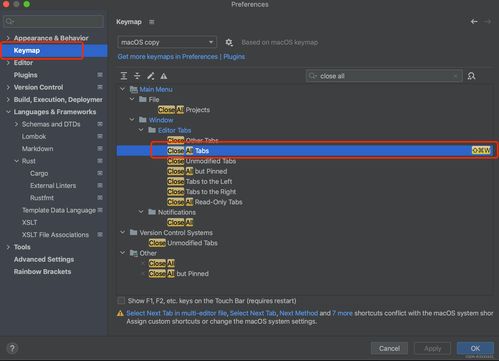Viewport: 499px width, 361px height.
Task: Click the Notifications folder icon
Action: pyautogui.click(x=152, y=212)
